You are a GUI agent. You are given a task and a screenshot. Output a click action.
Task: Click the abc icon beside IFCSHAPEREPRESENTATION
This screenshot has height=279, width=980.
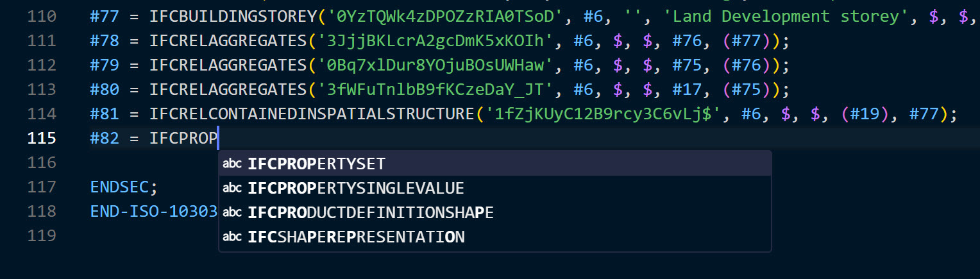(x=232, y=237)
